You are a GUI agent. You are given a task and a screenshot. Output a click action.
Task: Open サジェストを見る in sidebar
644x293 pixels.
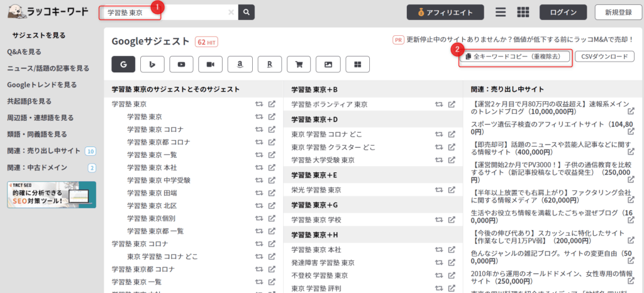[38, 35]
